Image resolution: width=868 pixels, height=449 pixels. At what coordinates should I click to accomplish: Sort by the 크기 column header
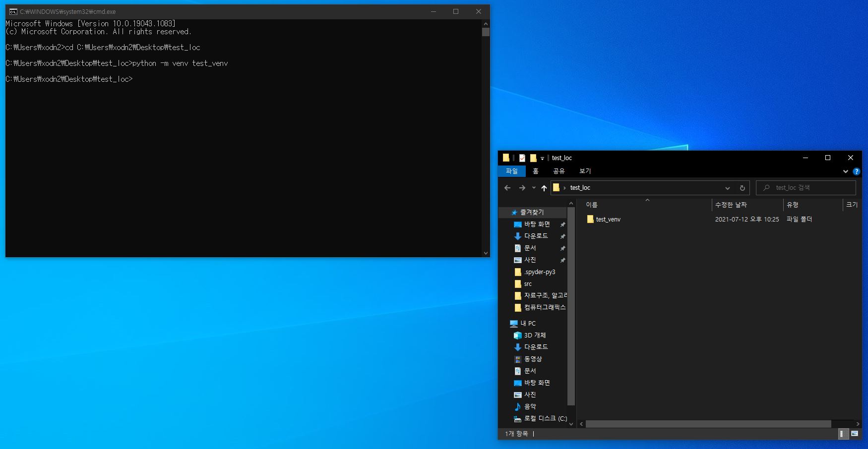pyautogui.click(x=852, y=205)
